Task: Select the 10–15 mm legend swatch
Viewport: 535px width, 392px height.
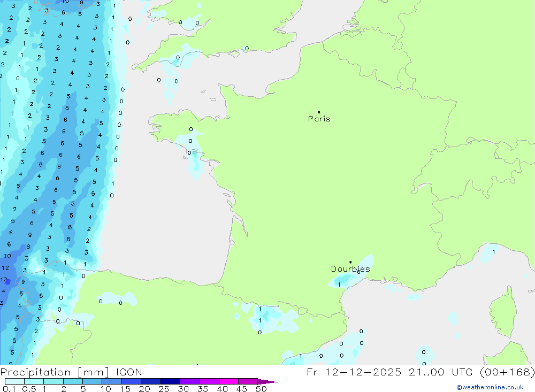Action: pos(112,381)
